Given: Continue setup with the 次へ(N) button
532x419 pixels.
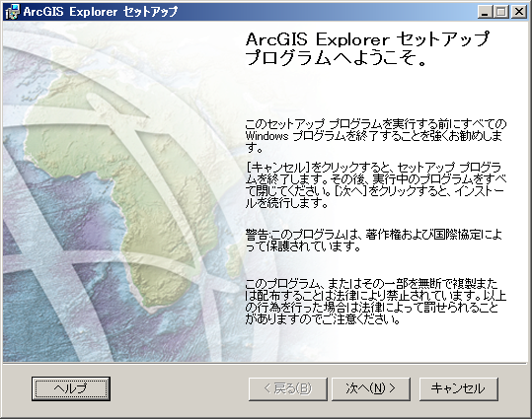Looking at the screenshot, I should (371, 388).
